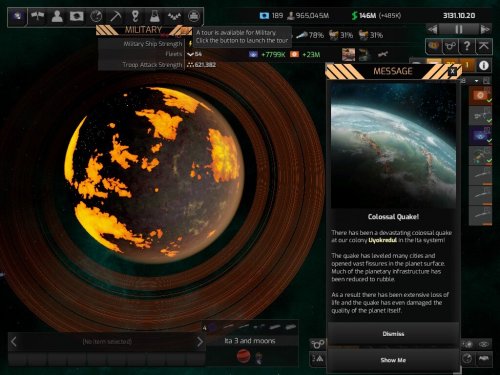Image resolution: width=500 pixels, height=375 pixels.
Task: Click the highlighted colony name Uyokredul
Action: coord(382,240)
